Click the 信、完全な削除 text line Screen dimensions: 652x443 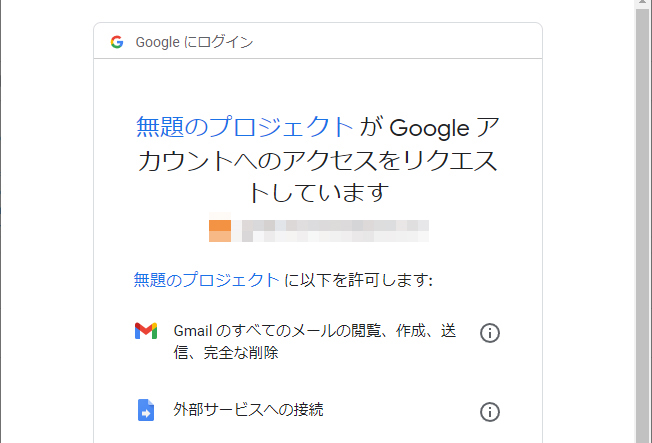(x=226, y=353)
